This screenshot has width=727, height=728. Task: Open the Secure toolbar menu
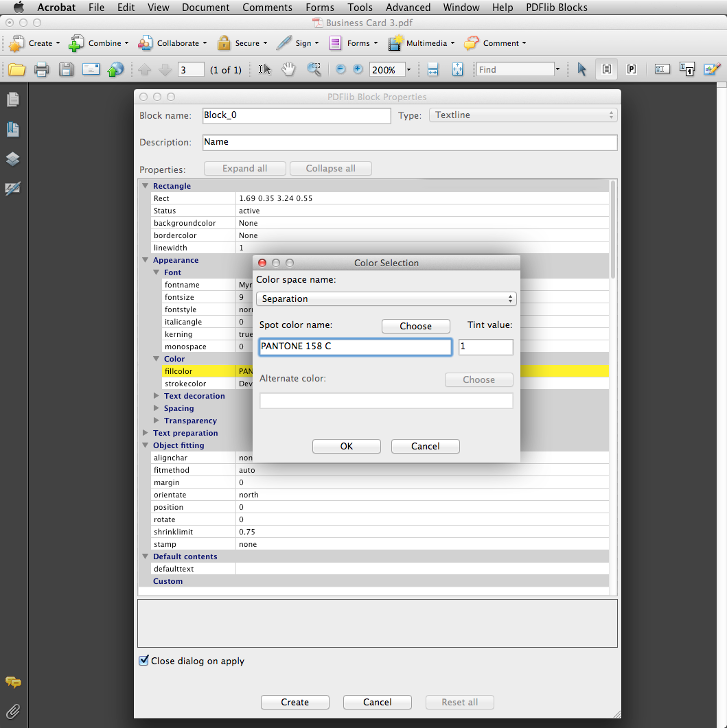242,43
